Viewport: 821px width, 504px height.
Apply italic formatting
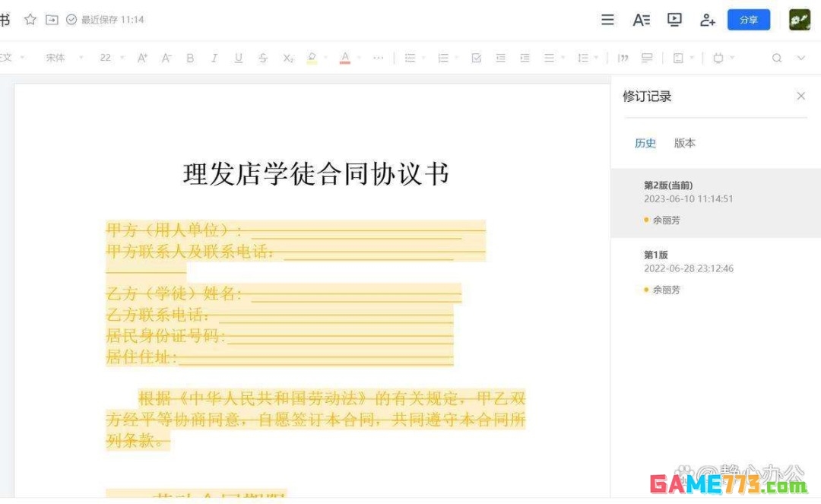(214, 58)
